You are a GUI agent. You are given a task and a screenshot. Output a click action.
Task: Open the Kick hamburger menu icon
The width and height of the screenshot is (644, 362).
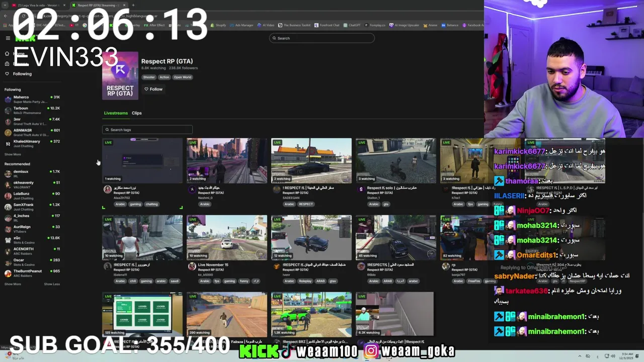pyautogui.click(x=8, y=38)
